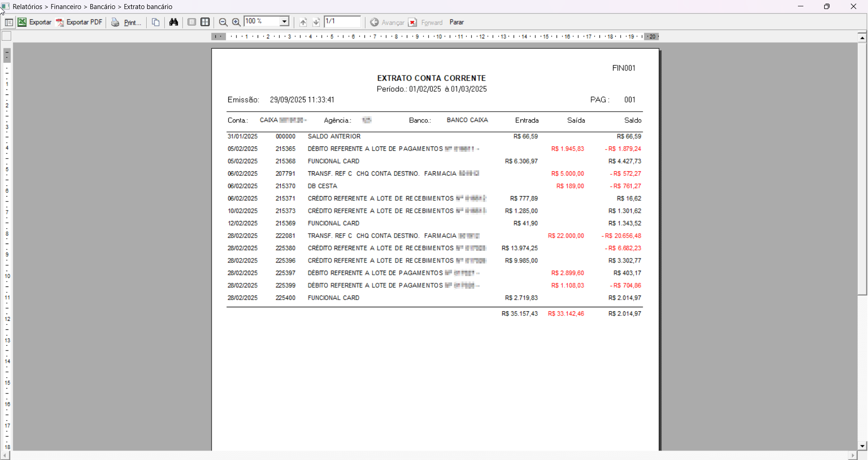The height and width of the screenshot is (460, 868).
Task: Switch to multi-page grid view
Action: click(x=206, y=22)
